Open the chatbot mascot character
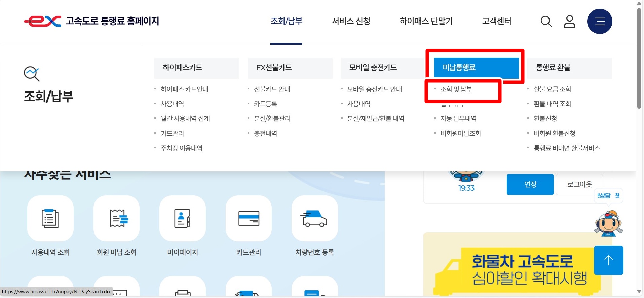The width and height of the screenshot is (644, 298). (608, 223)
